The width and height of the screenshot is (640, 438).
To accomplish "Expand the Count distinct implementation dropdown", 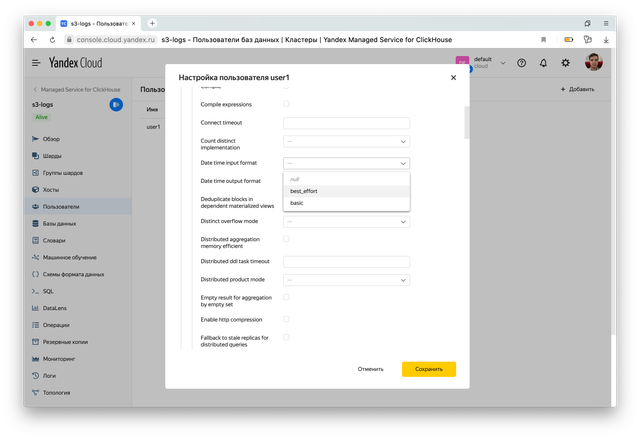I will coord(346,142).
